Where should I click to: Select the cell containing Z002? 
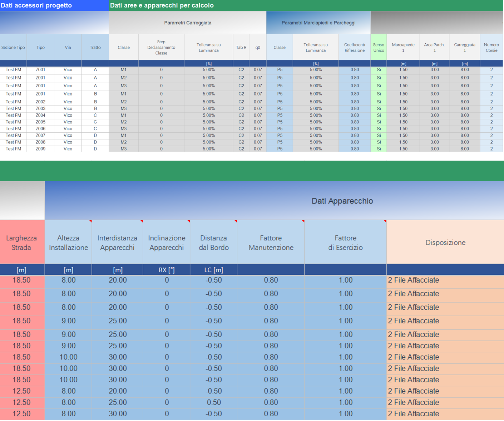[x=40, y=102]
